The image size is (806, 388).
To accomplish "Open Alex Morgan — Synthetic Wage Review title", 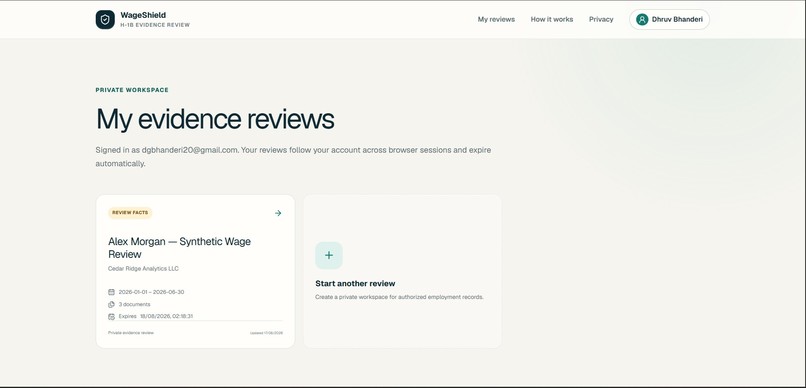I will pos(179,248).
